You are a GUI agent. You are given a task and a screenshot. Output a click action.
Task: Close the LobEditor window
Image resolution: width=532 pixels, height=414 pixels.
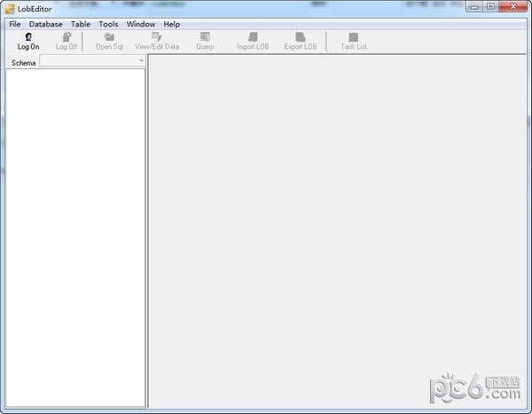click(x=513, y=8)
